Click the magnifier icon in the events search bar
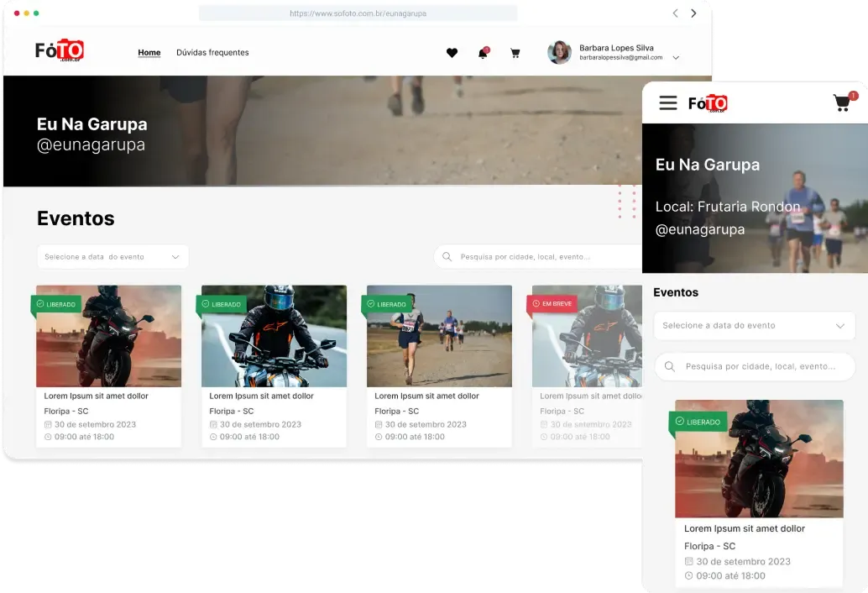 tap(446, 255)
